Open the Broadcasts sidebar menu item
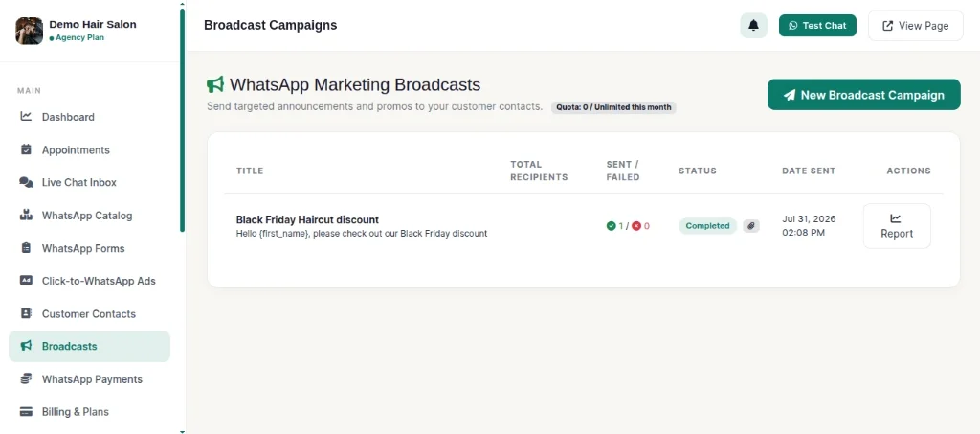 [x=89, y=347]
